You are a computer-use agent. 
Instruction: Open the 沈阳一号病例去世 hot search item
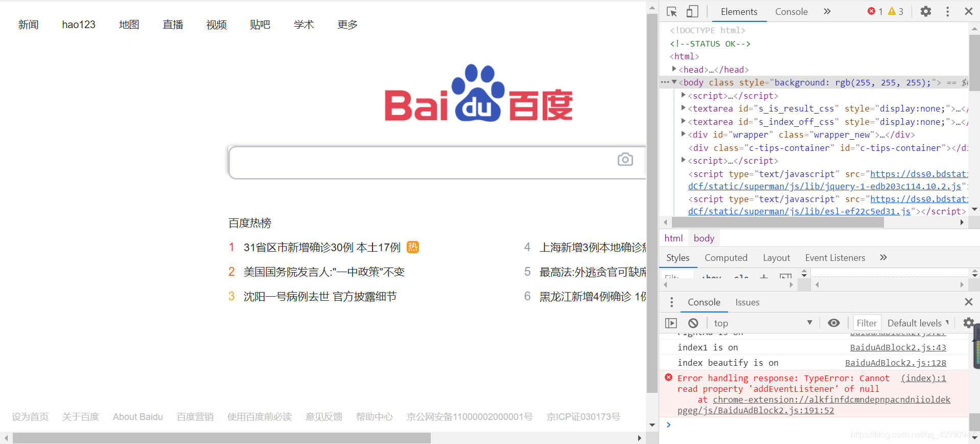point(320,297)
